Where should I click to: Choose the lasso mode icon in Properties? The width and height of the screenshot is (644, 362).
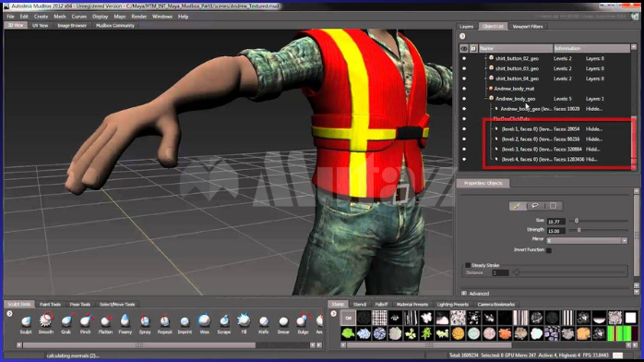tap(535, 206)
